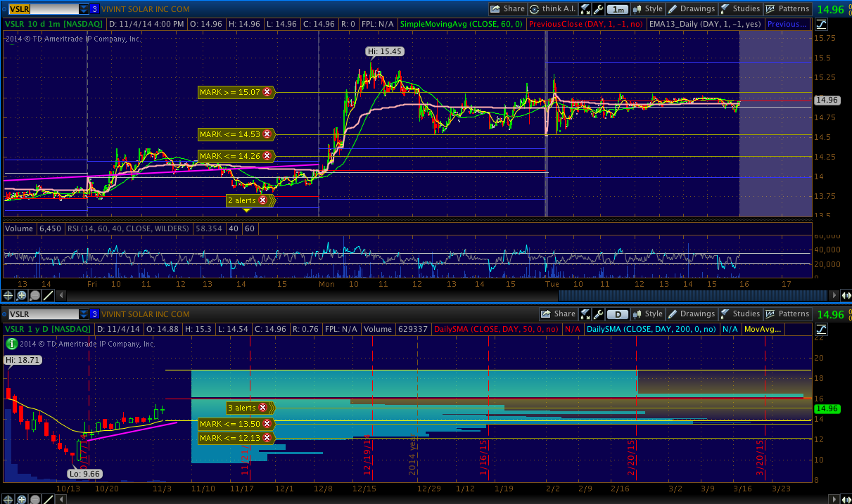Open the symbol dropdown in bottom chart
This screenshot has height=504, width=852.
coord(84,314)
